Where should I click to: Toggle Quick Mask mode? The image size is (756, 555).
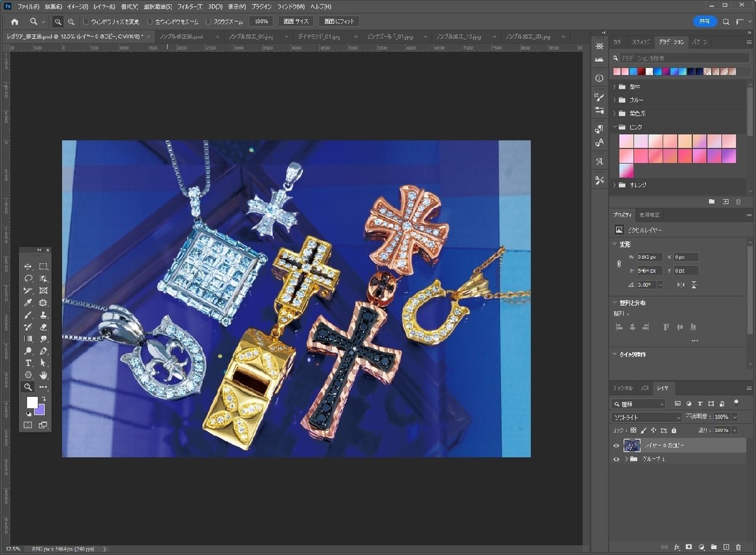click(28, 425)
